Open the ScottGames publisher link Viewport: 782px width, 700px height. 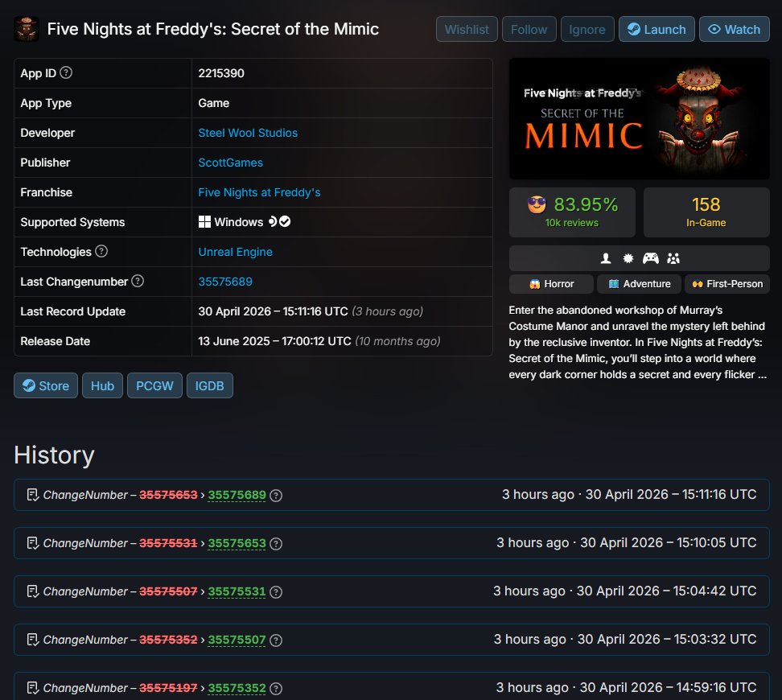[230, 163]
